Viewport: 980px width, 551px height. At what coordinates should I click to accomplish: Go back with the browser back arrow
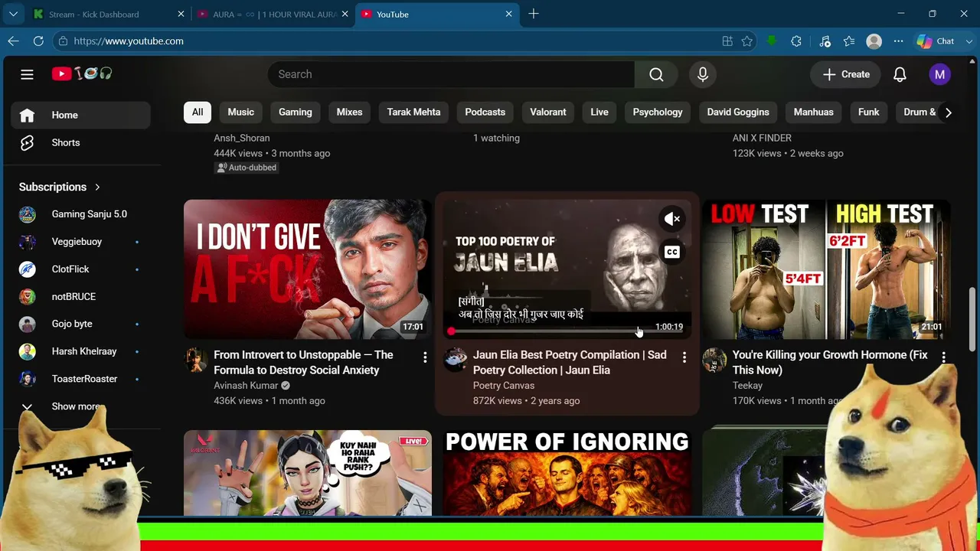pyautogui.click(x=14, y=41)
